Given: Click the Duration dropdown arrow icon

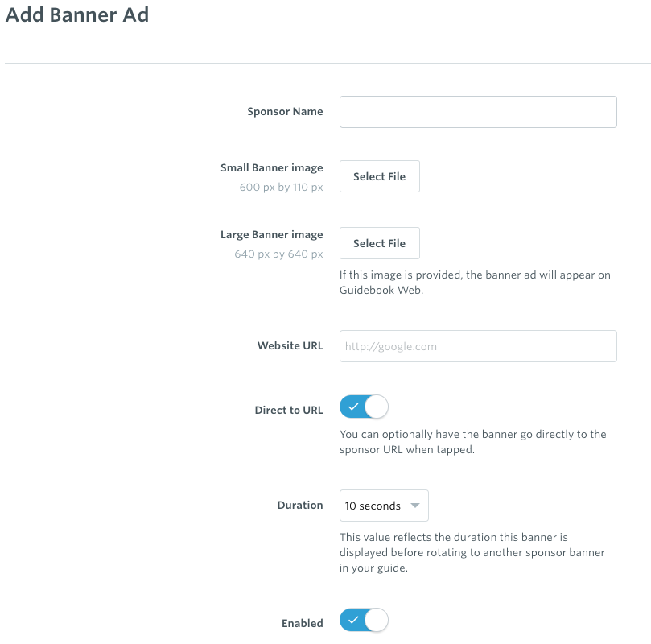Looking at the screenshot, I should tap(414, 506).
